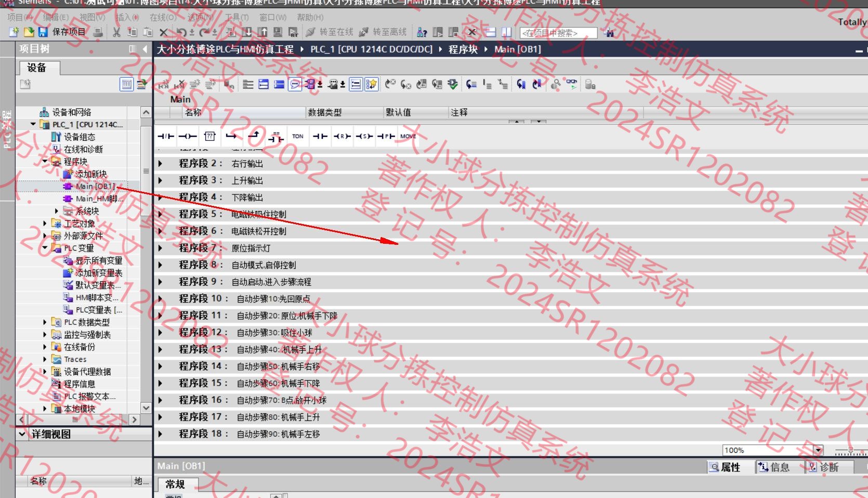868x498 pixels.
Task: Click 转至离线 go offline button
Action: (383, 32)
